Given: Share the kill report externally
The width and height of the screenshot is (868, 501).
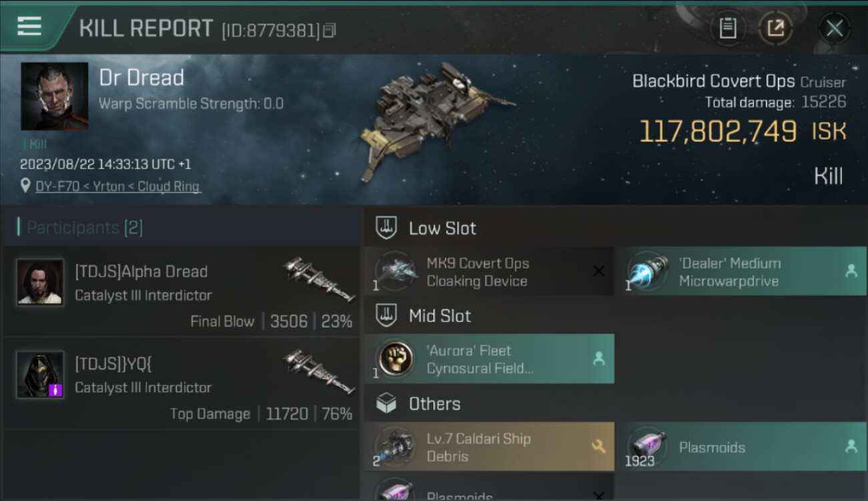Looking at the screenshot, I should [x=775, y=28].
